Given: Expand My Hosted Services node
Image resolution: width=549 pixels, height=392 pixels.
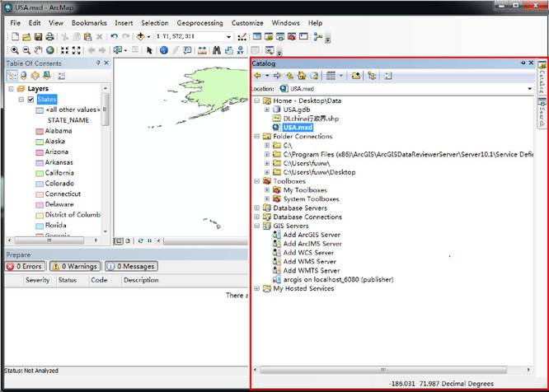Looking at the screenshot, I should tap(257, 288).
